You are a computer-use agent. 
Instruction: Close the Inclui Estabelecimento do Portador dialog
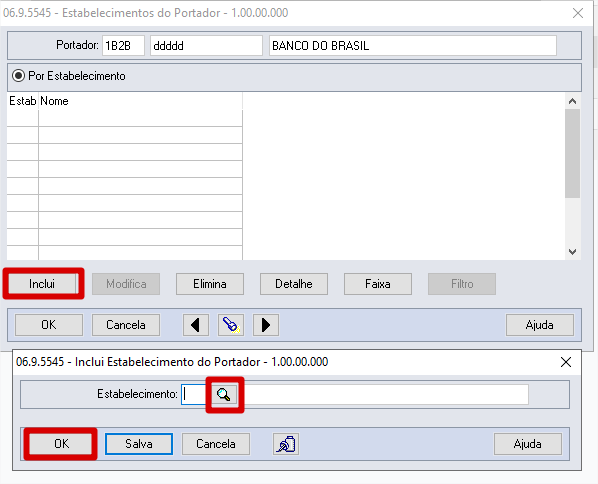[566, 362]
